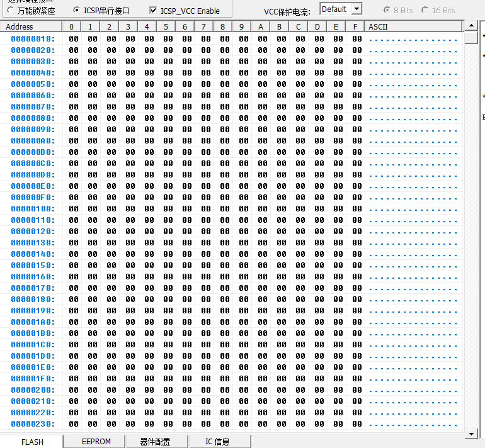The height and width of the screenshot is (448, 485).
Task: Select the column F header
Action: click(x=356, y=26)
